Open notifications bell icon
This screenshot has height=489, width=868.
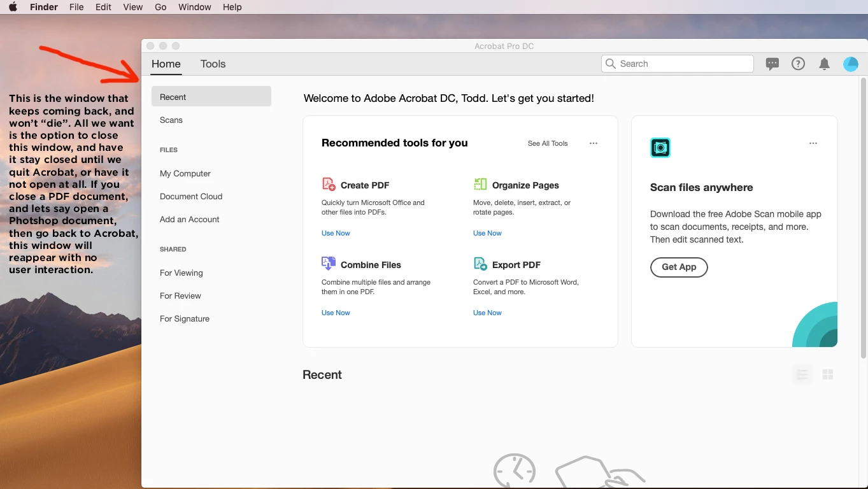(x=824, y=64)
